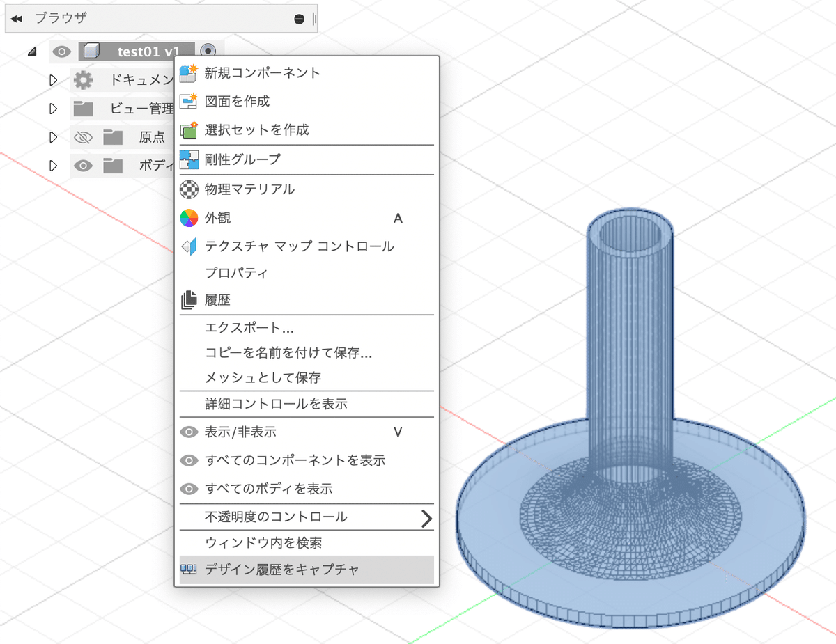The image size is (836, 644).
Task: Select コピーを名前を付けて保存... entry
Action: pyautogui.click(x=307, y=353)
